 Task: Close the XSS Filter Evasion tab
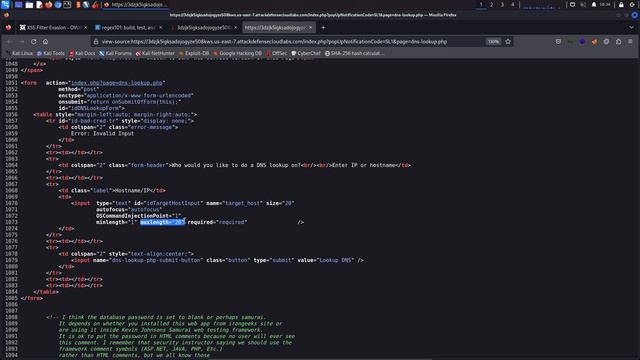(x=85, y=27)
